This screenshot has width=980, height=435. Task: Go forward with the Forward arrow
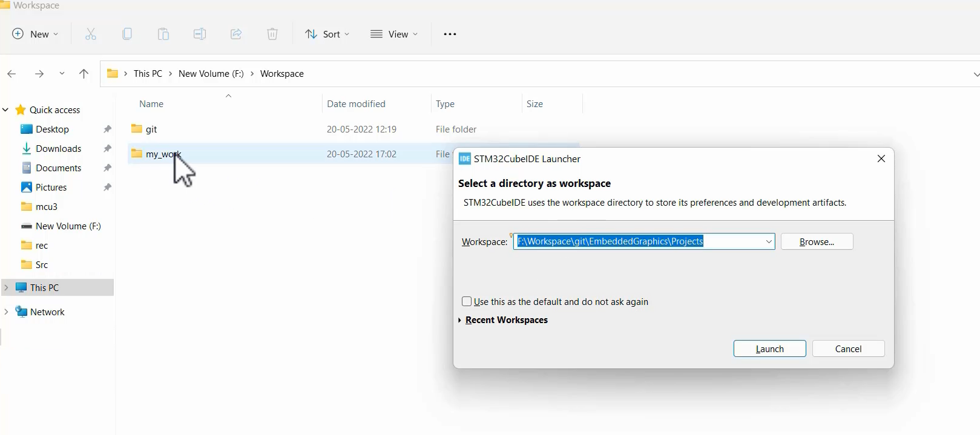click(39, 74)
